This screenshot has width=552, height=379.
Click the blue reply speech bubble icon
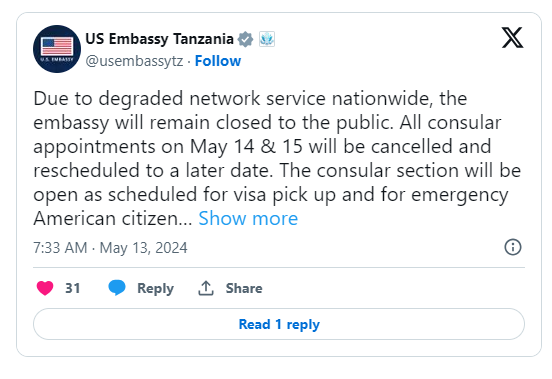click(117, 288)
